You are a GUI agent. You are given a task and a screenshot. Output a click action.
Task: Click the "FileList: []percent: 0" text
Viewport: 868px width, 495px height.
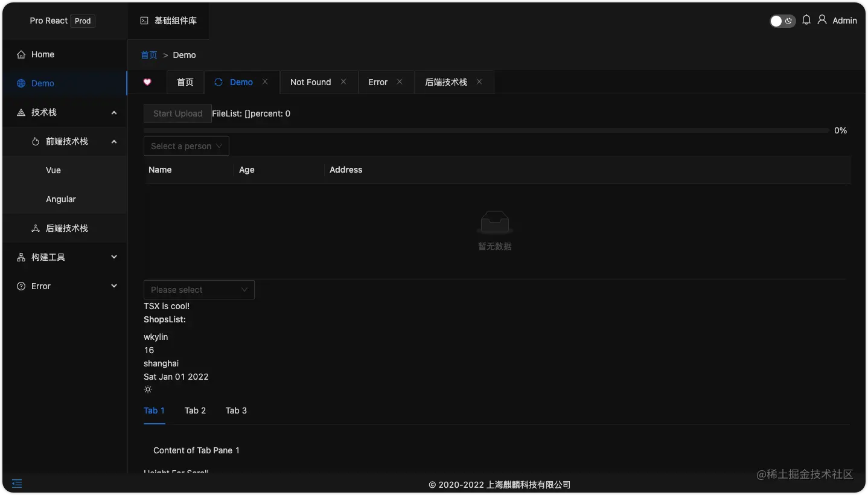coord(251,113)
